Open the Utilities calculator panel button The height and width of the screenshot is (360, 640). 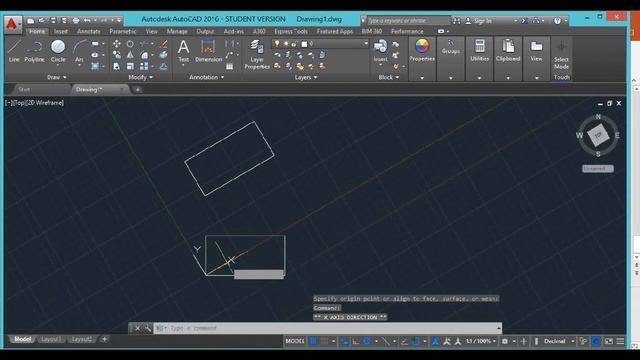[x=480, y=51]
